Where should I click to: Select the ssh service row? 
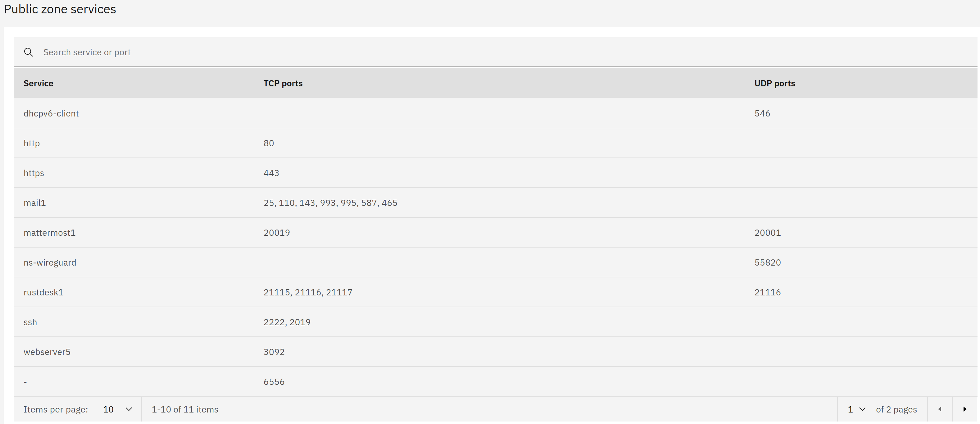[30, 322]
